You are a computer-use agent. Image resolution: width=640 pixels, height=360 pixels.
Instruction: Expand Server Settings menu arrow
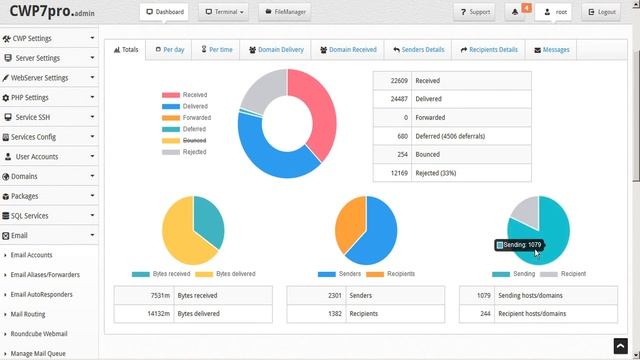[x=92, y=58]
